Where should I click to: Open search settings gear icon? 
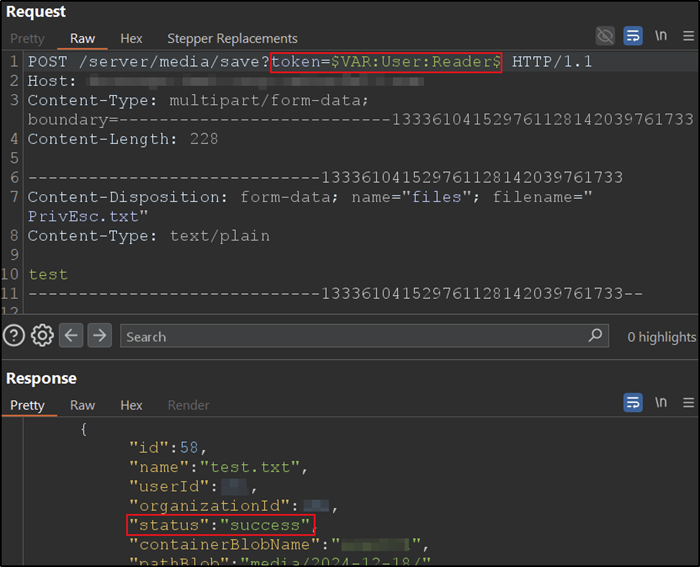[42, 336]
